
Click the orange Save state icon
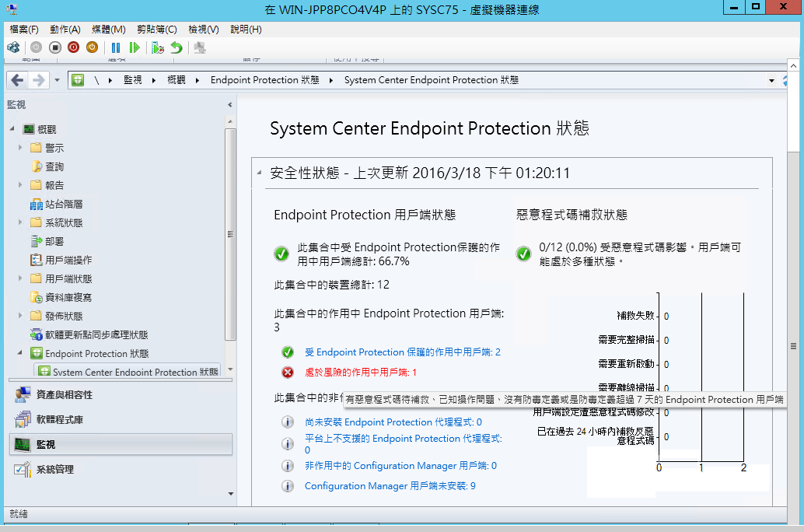[x=92, y=47]
